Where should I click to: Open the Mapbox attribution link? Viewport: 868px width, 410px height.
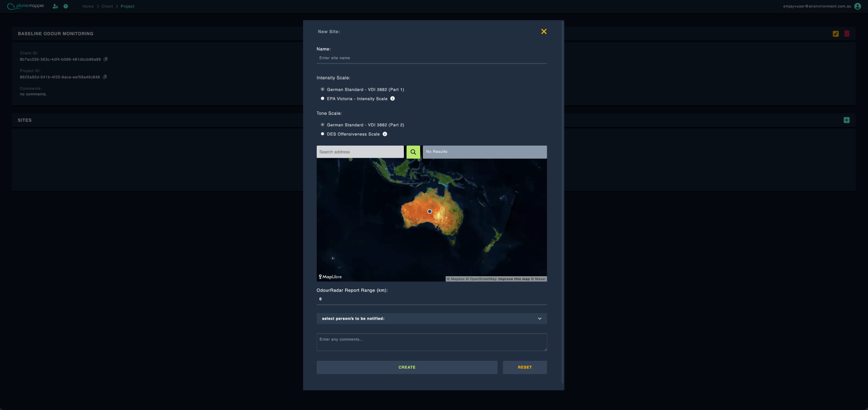click(x=456, y=279)
